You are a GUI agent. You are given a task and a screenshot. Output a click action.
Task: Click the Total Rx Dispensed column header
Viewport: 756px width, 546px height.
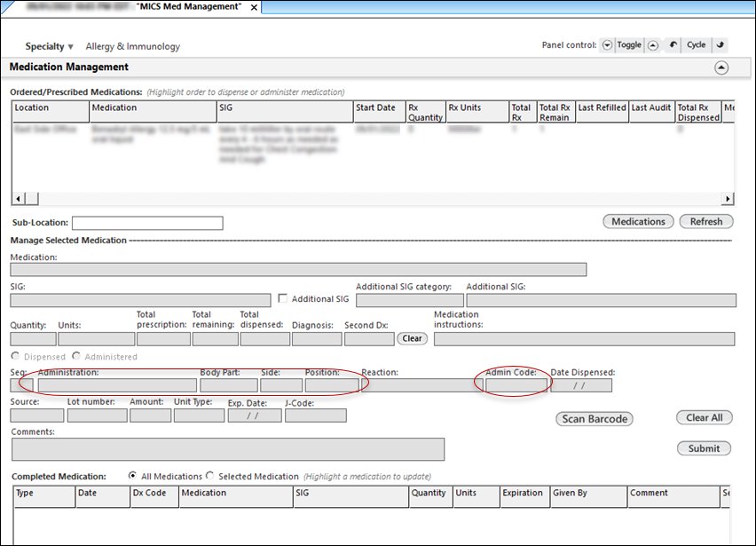[698, 111]
